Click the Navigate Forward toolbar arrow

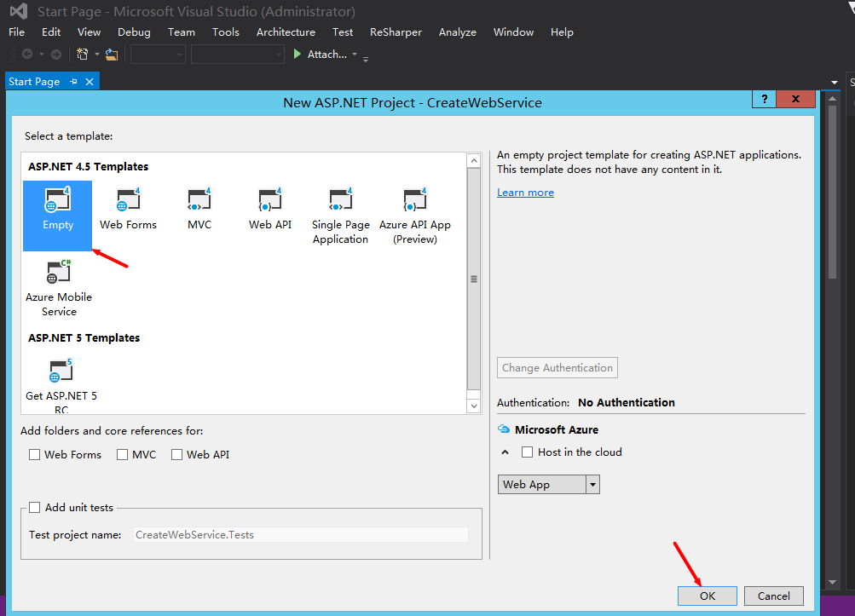pyautogui.click(x=56, y=54)
